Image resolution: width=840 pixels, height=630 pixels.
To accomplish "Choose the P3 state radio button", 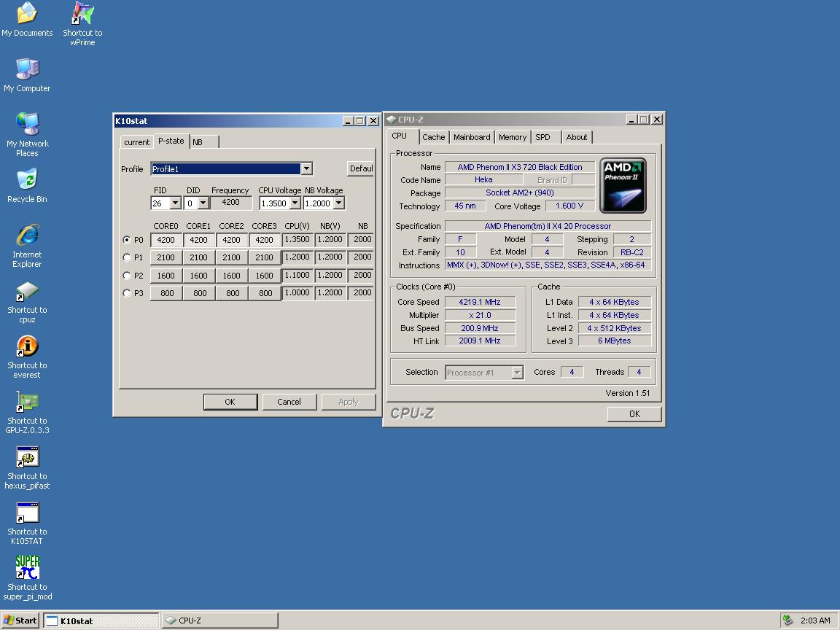I will click(x=128, y=293).
